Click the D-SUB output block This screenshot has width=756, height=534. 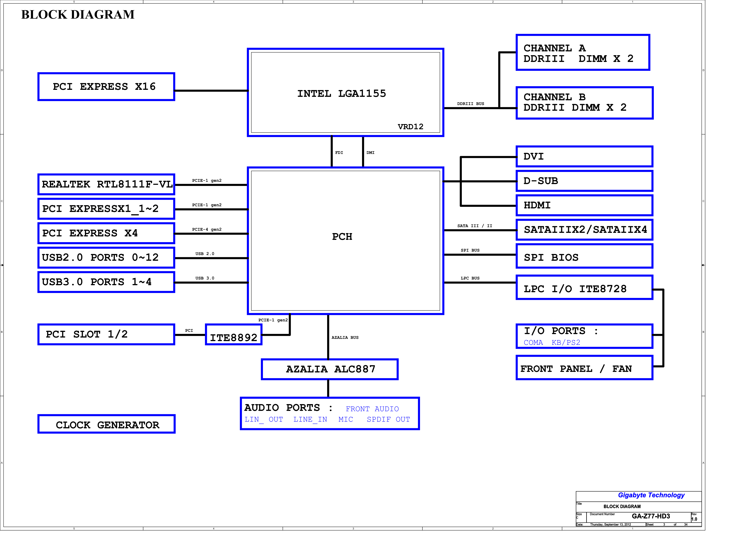coord(584,181)
